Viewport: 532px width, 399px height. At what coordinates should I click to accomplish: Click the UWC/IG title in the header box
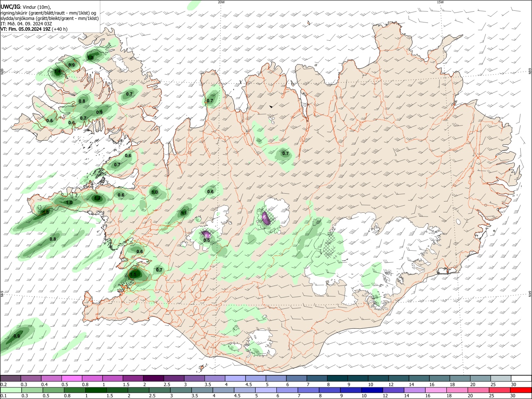click(x=10, y=7)
